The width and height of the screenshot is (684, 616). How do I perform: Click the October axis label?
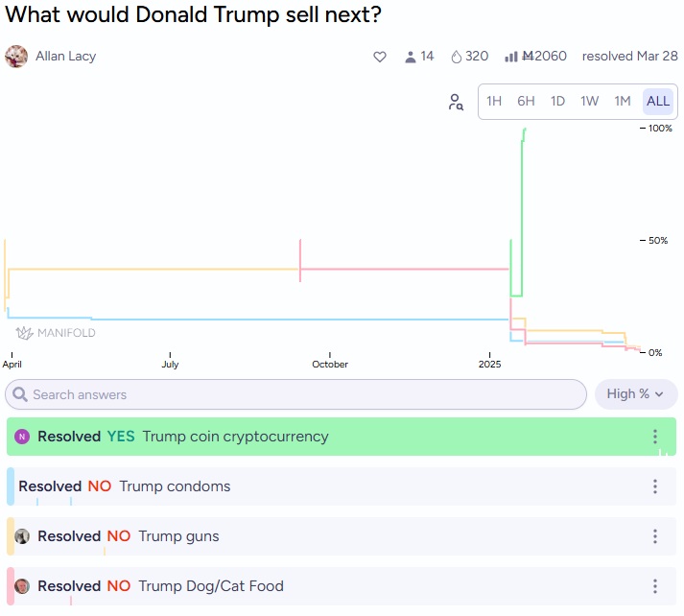click(x=330, y=365)
